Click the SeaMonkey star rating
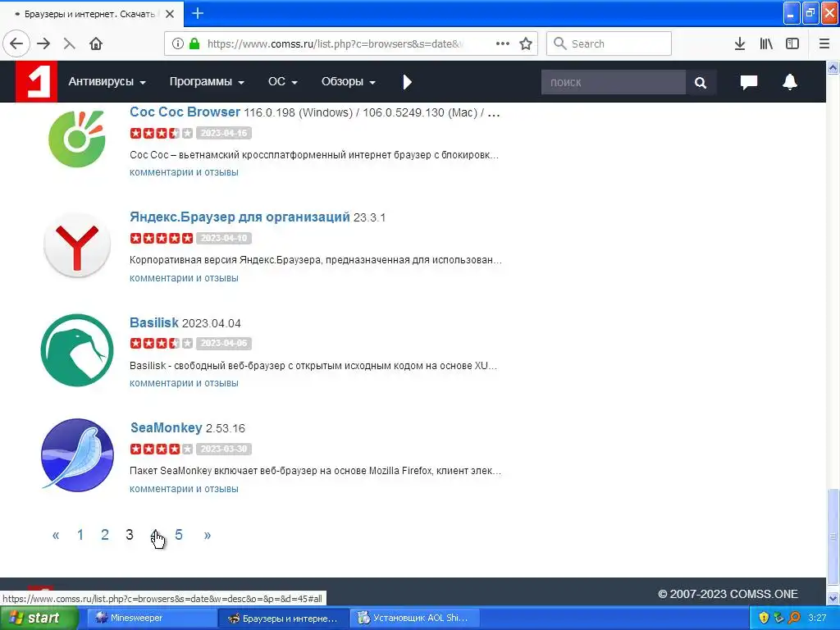 click(x=162, y=449)
